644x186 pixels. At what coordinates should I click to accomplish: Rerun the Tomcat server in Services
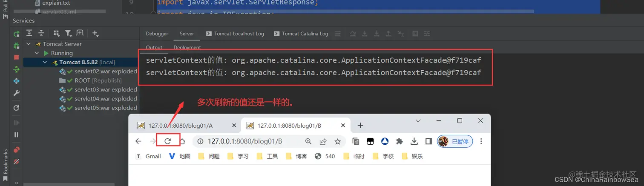coord(17,34)
